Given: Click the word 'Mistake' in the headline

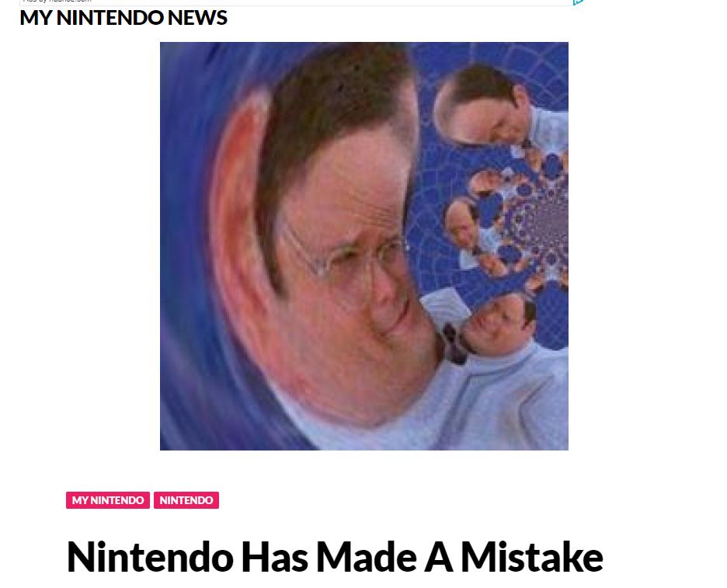Looking at the screenshot, I should tap(532, 556).
